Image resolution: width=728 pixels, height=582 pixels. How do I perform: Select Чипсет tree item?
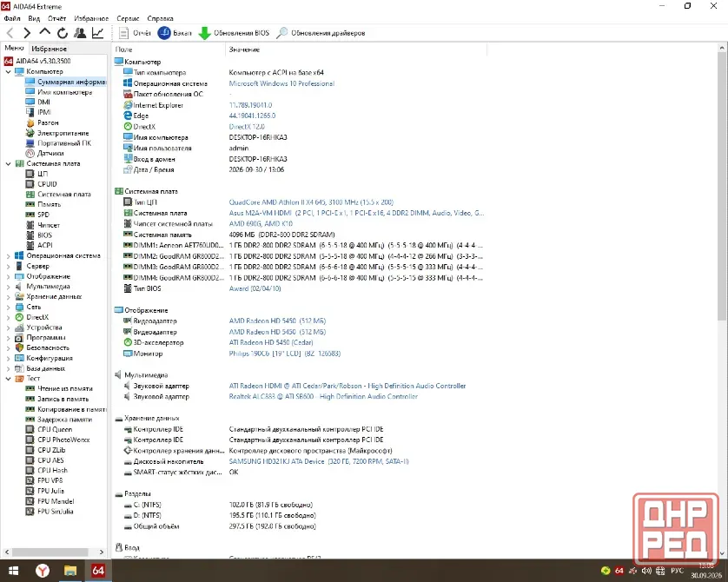click(x=49, y=225)
